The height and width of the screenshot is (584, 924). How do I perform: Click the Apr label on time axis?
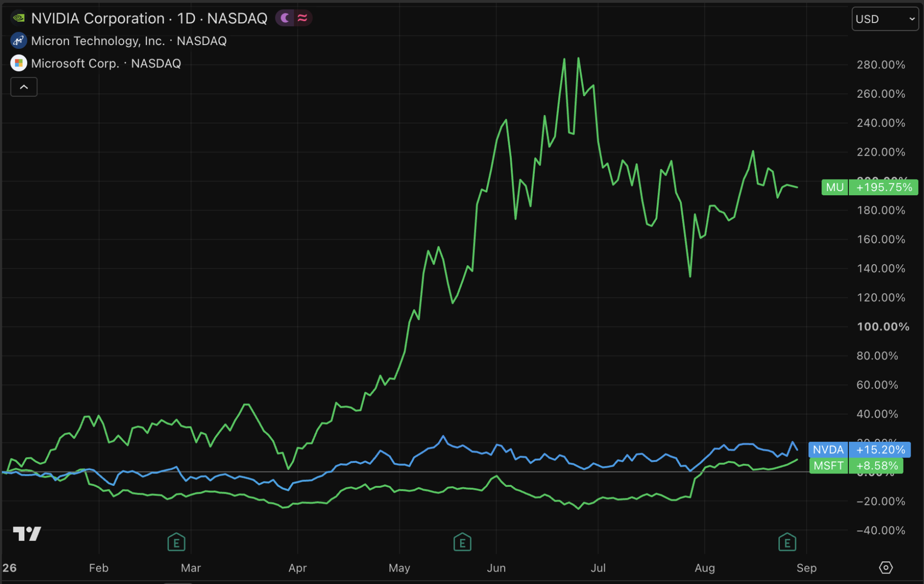pyautogui.click(x=297, y=568)
